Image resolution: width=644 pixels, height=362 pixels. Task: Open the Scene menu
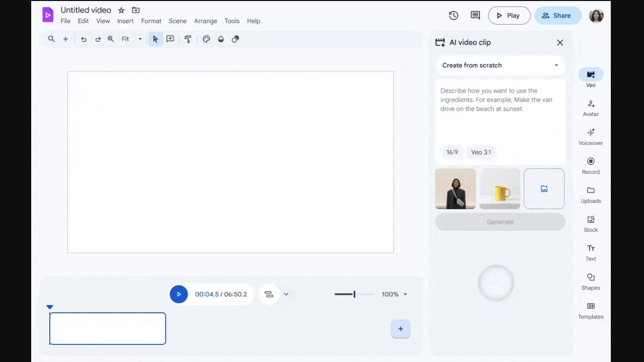pos(178,21)
